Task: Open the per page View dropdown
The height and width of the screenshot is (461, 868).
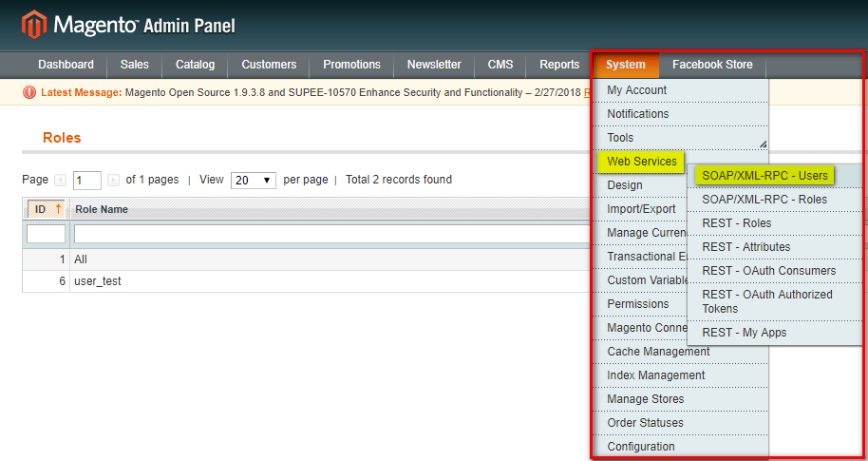Action: 253,180
